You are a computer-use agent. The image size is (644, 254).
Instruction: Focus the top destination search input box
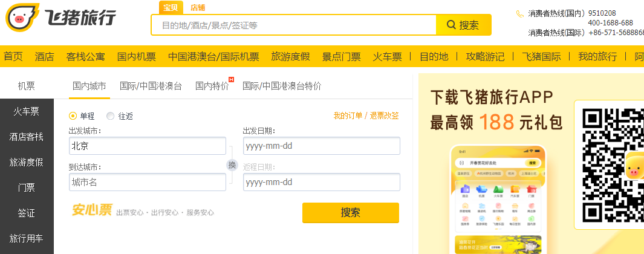(294, 25)
